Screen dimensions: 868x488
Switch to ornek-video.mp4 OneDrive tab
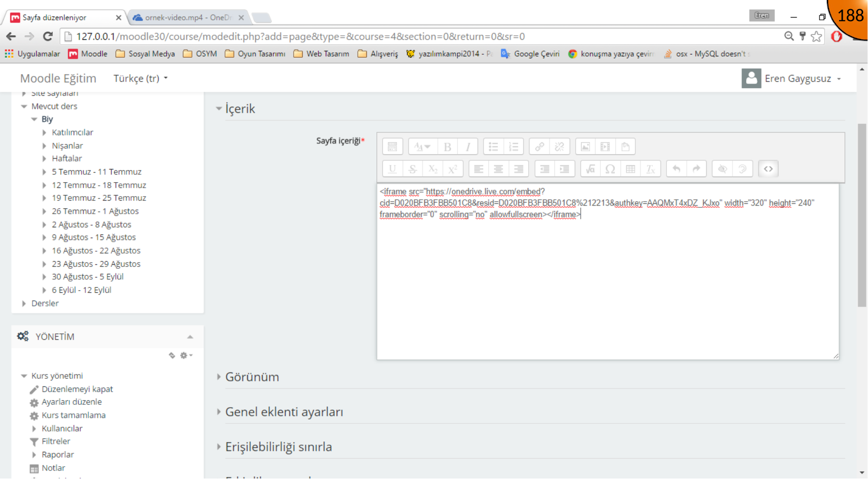tap(189, 18)
